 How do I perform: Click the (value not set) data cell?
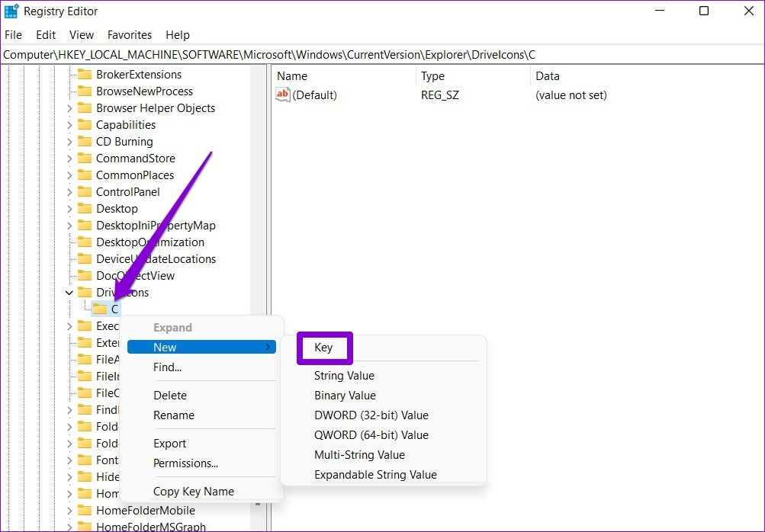(571, 95)
